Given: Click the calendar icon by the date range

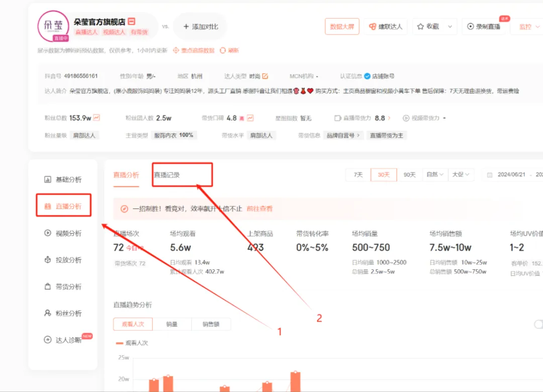Looking at the screenshot, I should coord(490,175).
